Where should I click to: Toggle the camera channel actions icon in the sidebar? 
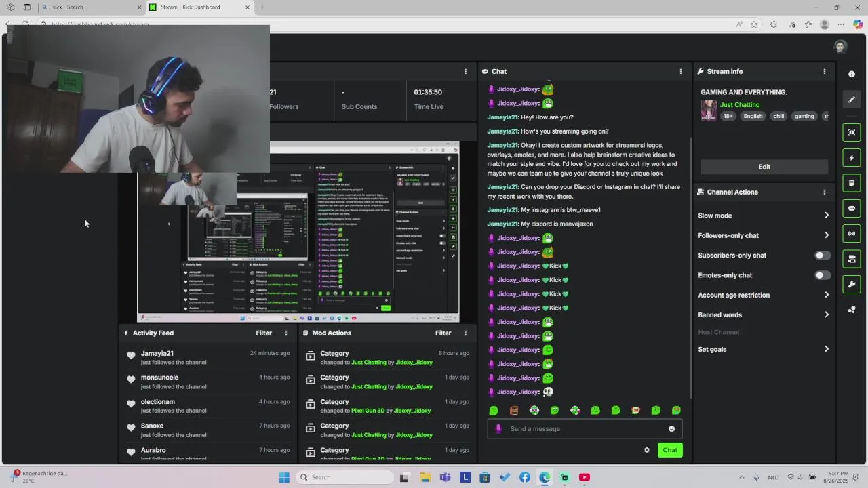coord(852,259)
